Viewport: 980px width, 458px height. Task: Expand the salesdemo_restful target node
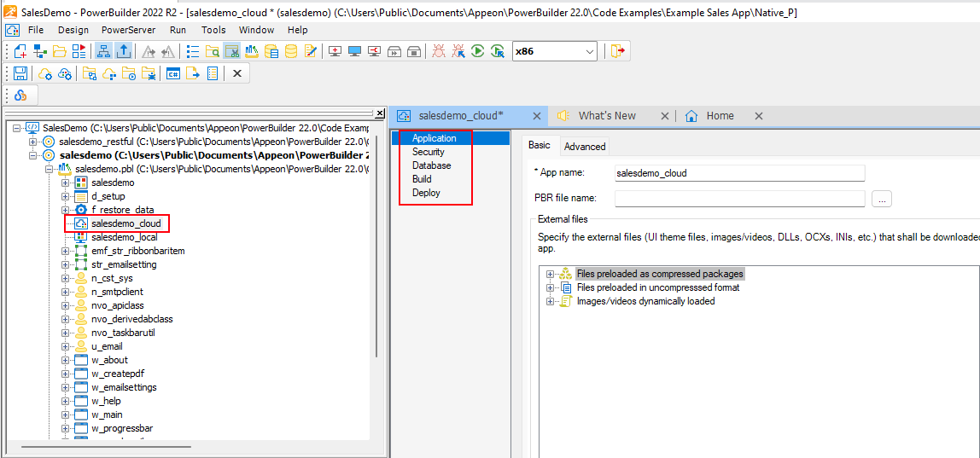(x=32, y=142)
